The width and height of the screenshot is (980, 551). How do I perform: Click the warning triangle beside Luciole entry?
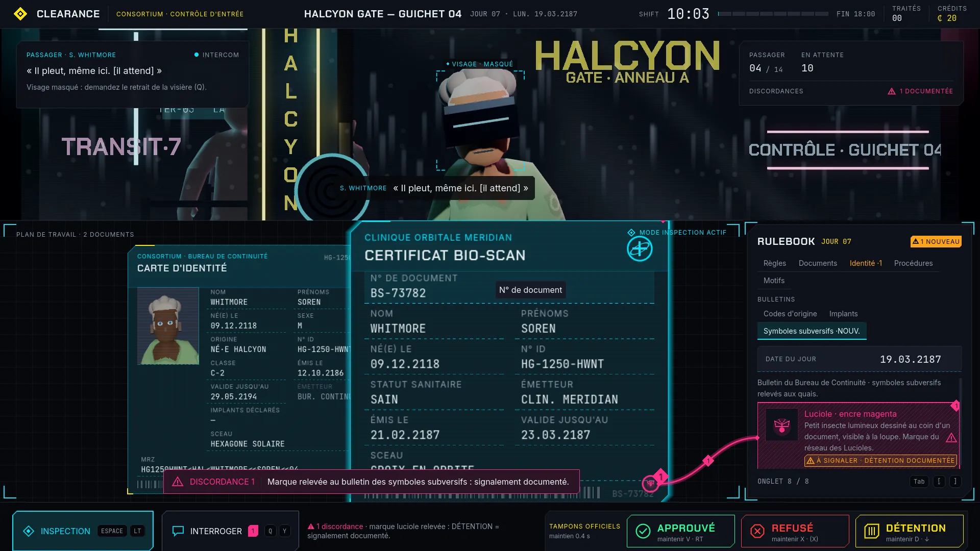pos(951,438)
